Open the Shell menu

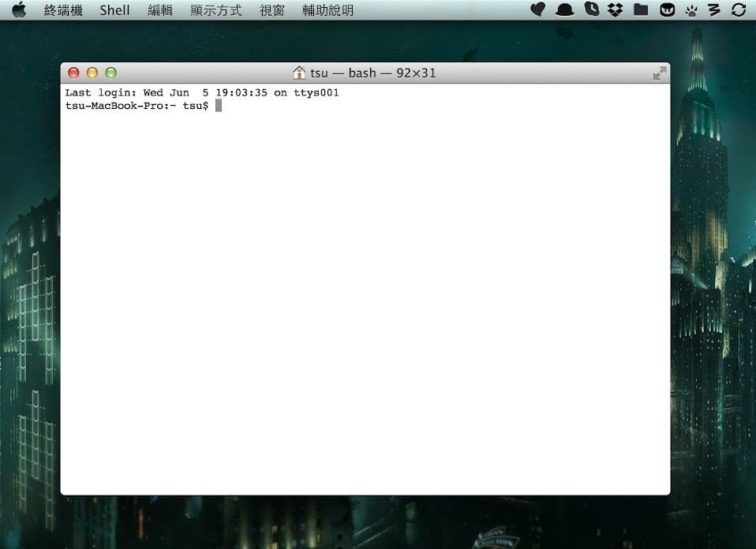[x=114, y=10]
